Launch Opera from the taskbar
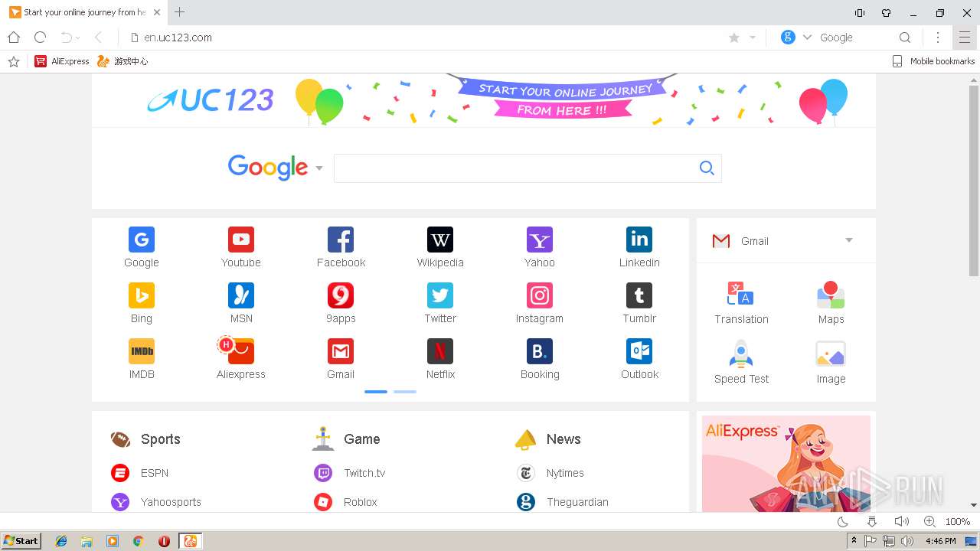The image size is (980, 551). click(x=164, y=541)
